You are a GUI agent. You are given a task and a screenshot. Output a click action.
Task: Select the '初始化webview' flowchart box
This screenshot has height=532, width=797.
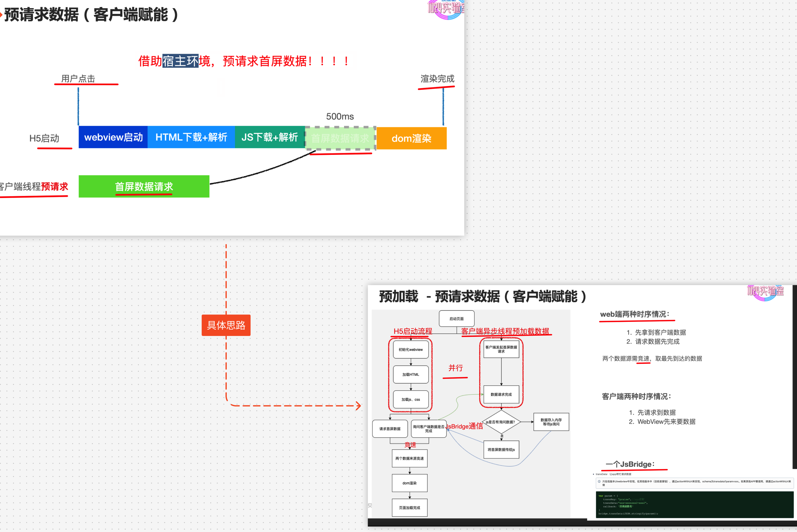coord(411,349)
